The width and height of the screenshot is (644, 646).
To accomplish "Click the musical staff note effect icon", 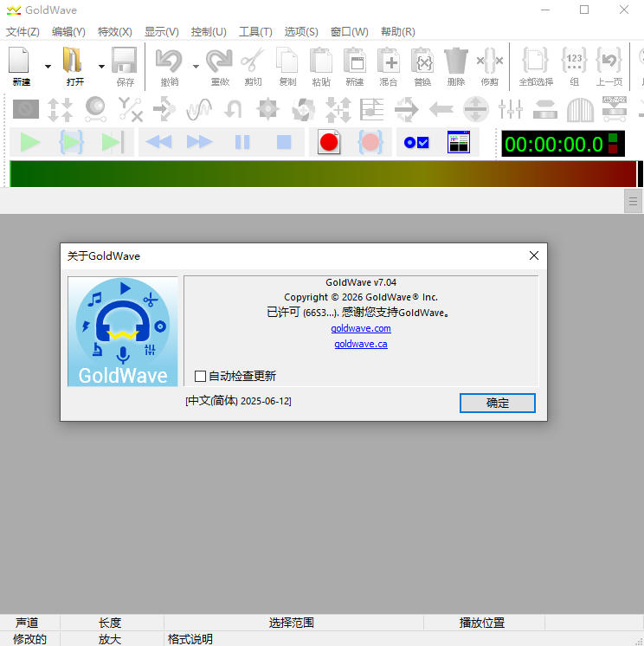I will click(x=372, y=109).
